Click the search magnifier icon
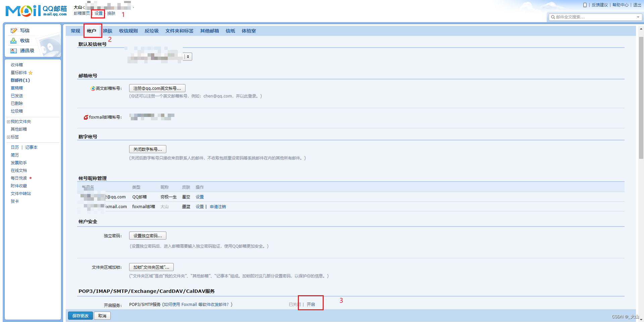The image size is (644, 322). (x=553, y=17)
